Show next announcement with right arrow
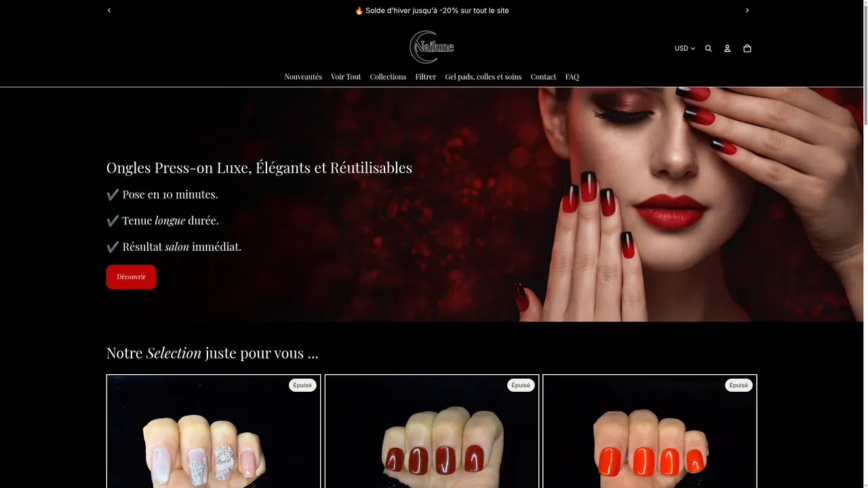This screenshot has width=868, height=488. click(x=747, y=10)
